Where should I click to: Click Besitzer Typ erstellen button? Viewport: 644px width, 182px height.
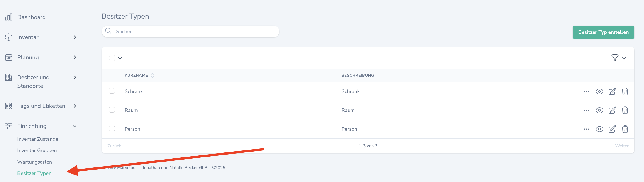603,32
